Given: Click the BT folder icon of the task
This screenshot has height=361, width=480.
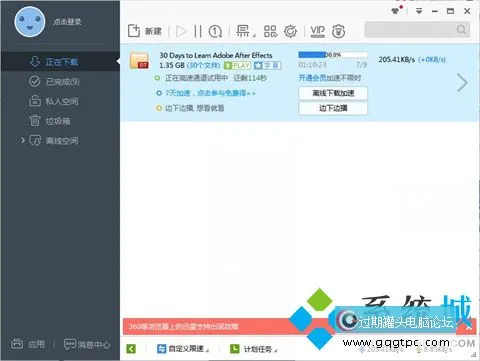Looking at the screenshot, I should click(139, 60).
